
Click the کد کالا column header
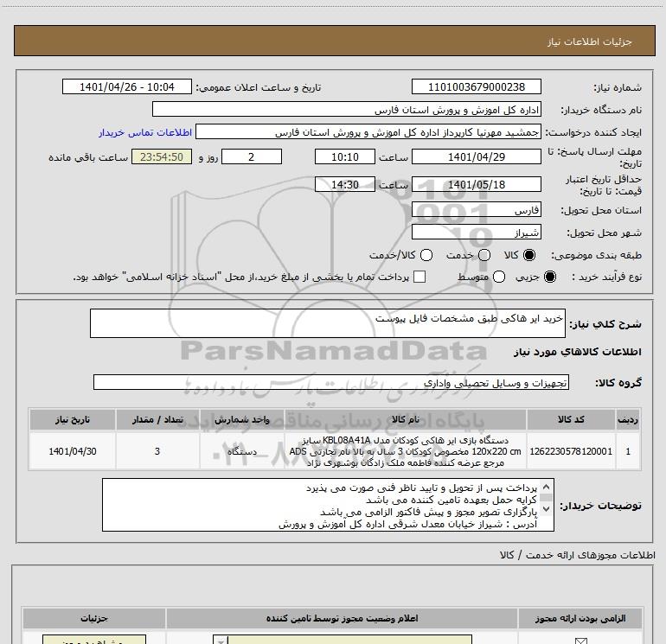(x=571, y=420)
